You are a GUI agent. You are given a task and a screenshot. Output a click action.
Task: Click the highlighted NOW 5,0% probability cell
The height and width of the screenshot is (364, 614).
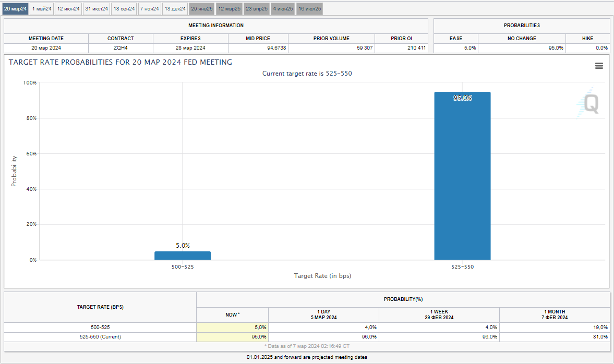click(233, 327)
